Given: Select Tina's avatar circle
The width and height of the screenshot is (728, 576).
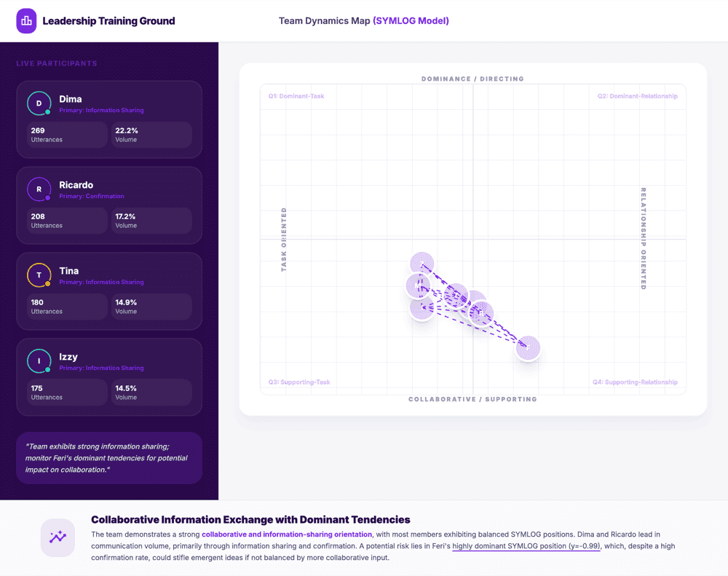Looking at the screenshot, I should [39, 275].
